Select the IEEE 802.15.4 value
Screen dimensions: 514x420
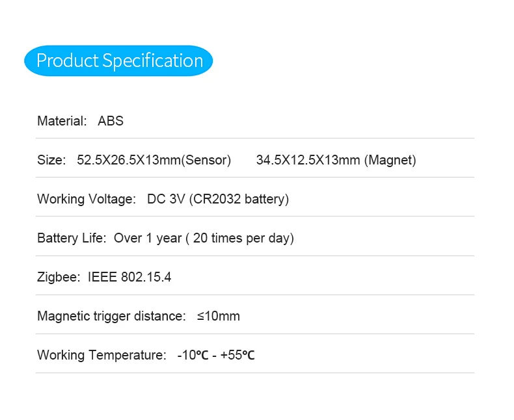129,277
